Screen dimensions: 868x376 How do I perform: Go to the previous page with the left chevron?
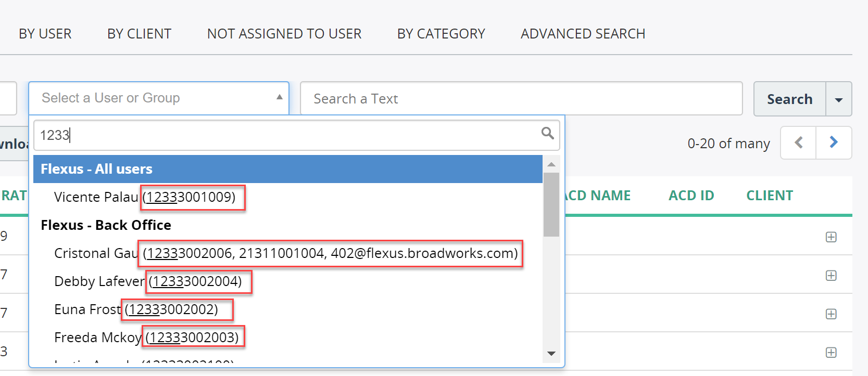(798, 142)
